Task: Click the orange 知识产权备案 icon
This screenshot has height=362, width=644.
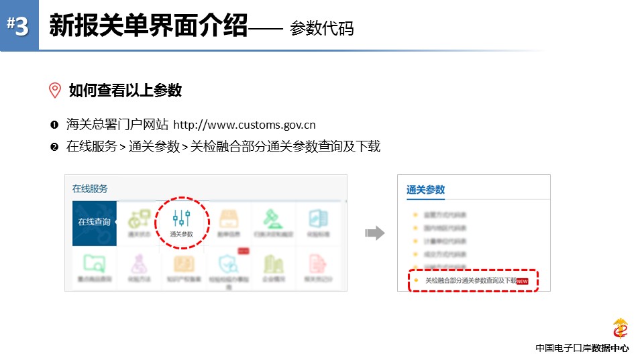Action: pos(184,262)
